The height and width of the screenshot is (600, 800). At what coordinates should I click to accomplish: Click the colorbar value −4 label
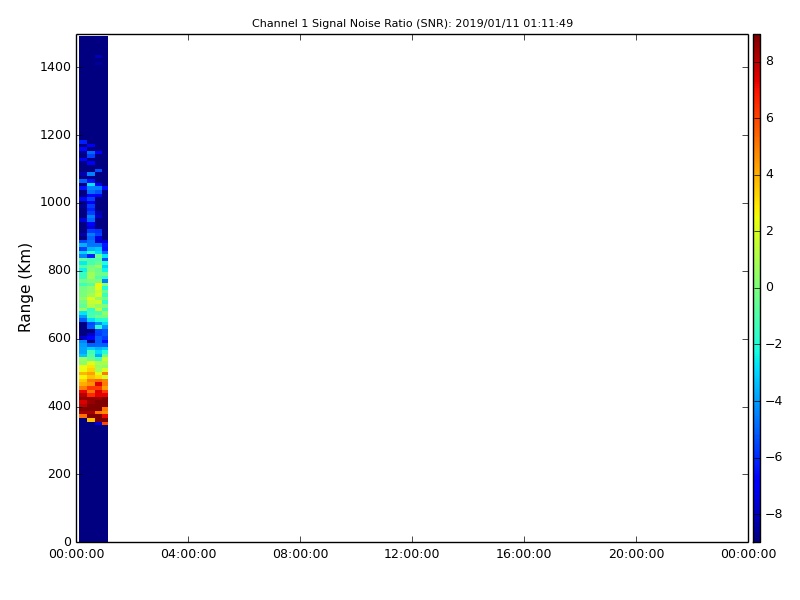coord(774,401)
